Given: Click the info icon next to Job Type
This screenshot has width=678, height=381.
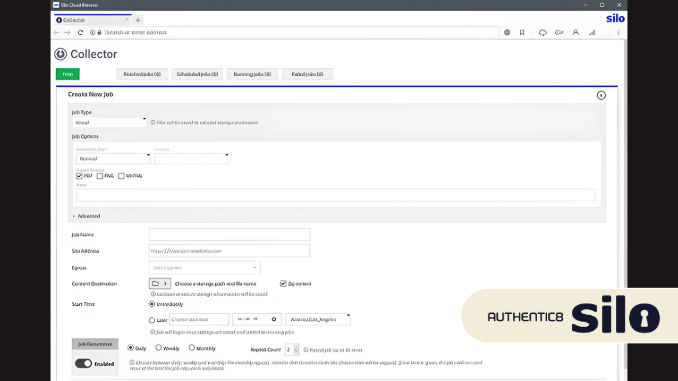Looking at the screenshot, I should pyautogui.click(x=153, y=123).
